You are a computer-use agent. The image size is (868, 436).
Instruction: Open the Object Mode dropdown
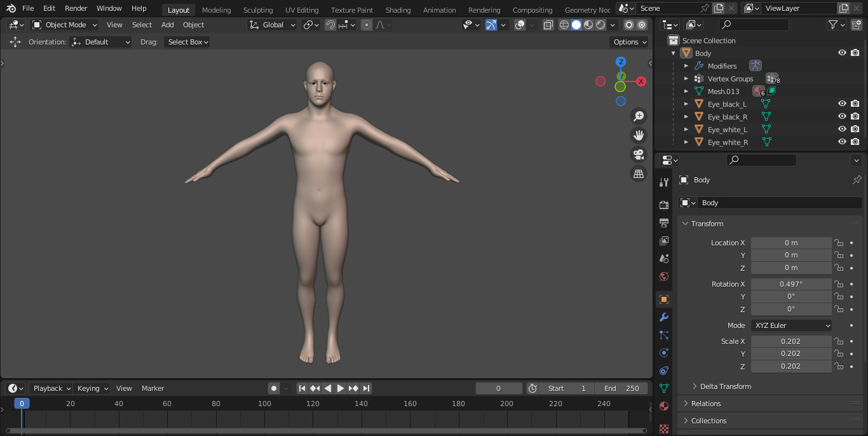[65, 25]
